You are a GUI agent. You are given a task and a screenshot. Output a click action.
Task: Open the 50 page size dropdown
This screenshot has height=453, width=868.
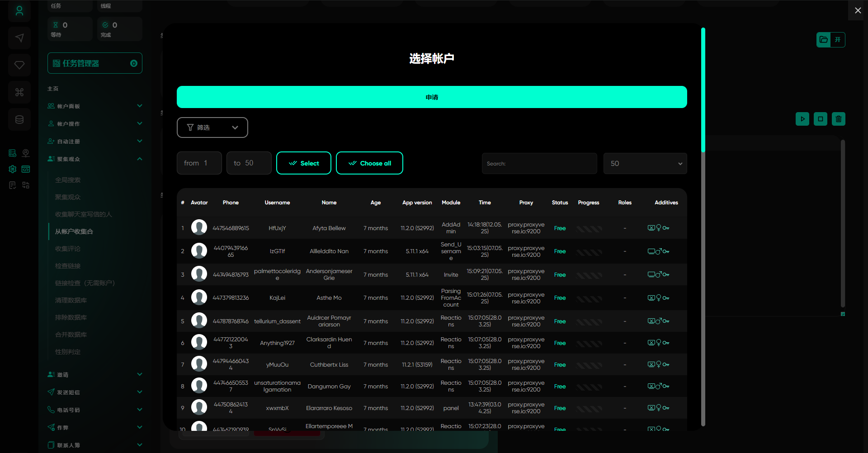[x=645, y=164]
